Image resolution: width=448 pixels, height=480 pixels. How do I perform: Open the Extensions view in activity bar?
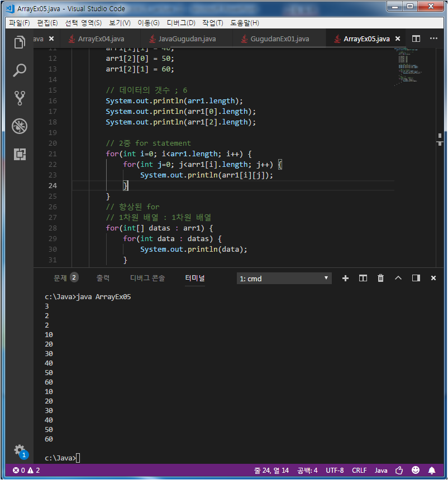20,154
